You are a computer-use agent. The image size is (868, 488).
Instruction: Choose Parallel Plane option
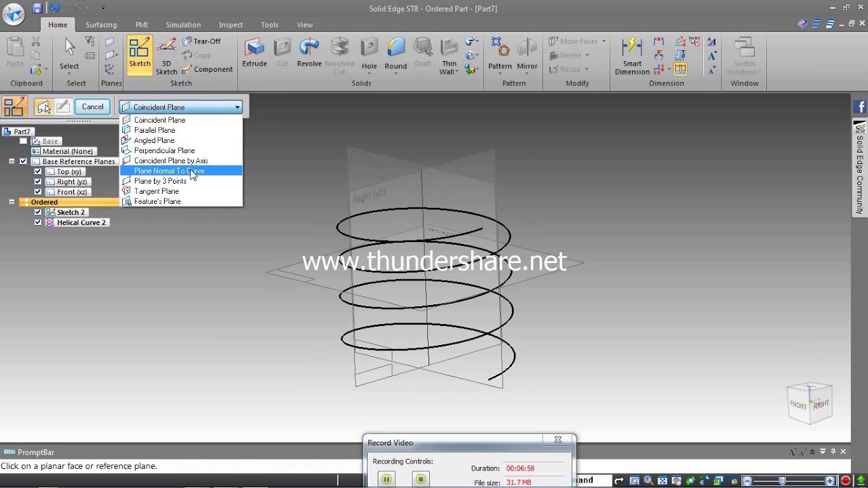(x=181, y=130)
